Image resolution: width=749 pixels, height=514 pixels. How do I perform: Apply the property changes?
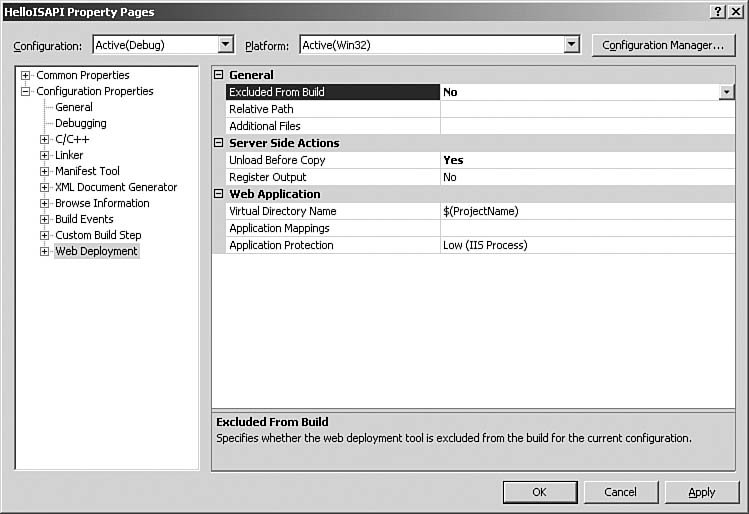click(702, 492)
